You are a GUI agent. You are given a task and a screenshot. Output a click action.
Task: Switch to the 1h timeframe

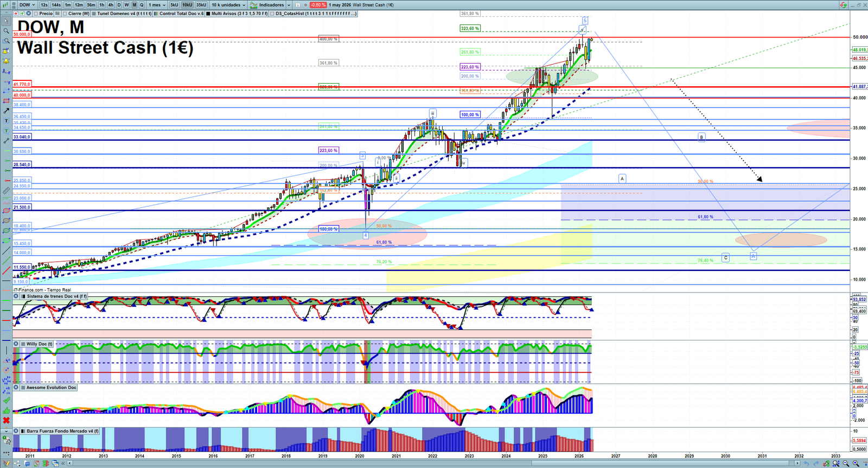tap(101, 5)
